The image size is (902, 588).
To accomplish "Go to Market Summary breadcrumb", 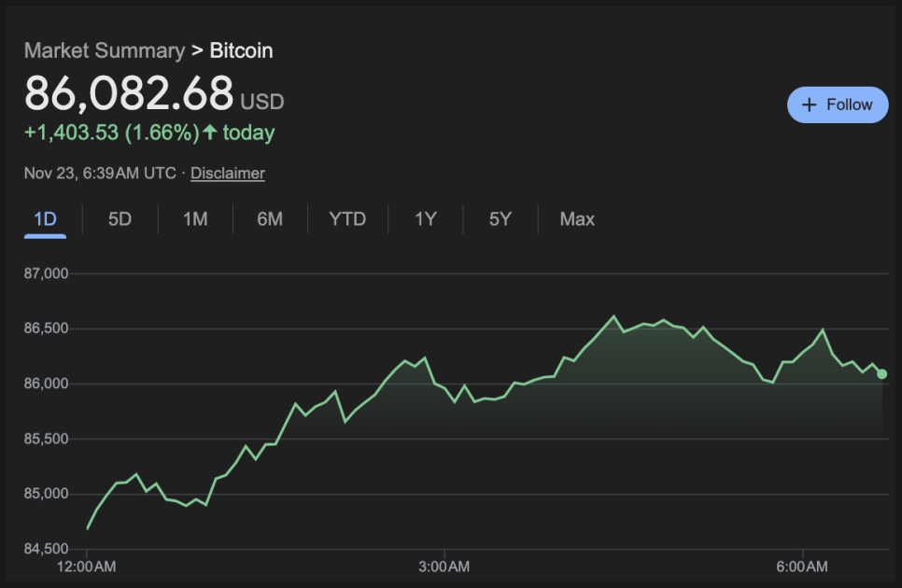I will coord(105,50).
